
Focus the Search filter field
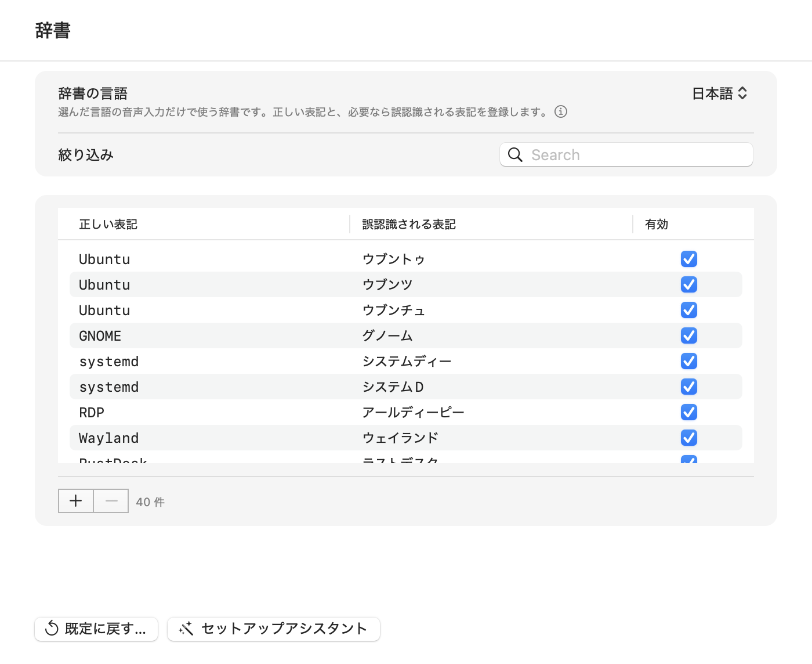click(626, 154)
